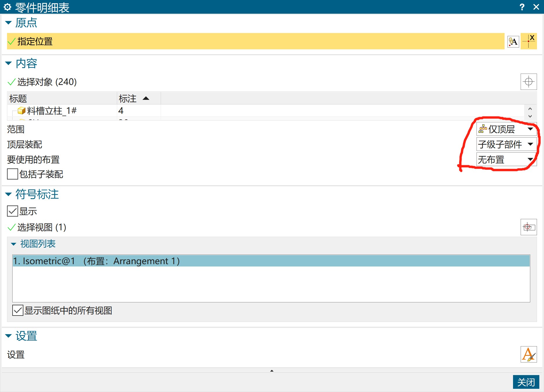Click the select view icon

click(529, 227)
